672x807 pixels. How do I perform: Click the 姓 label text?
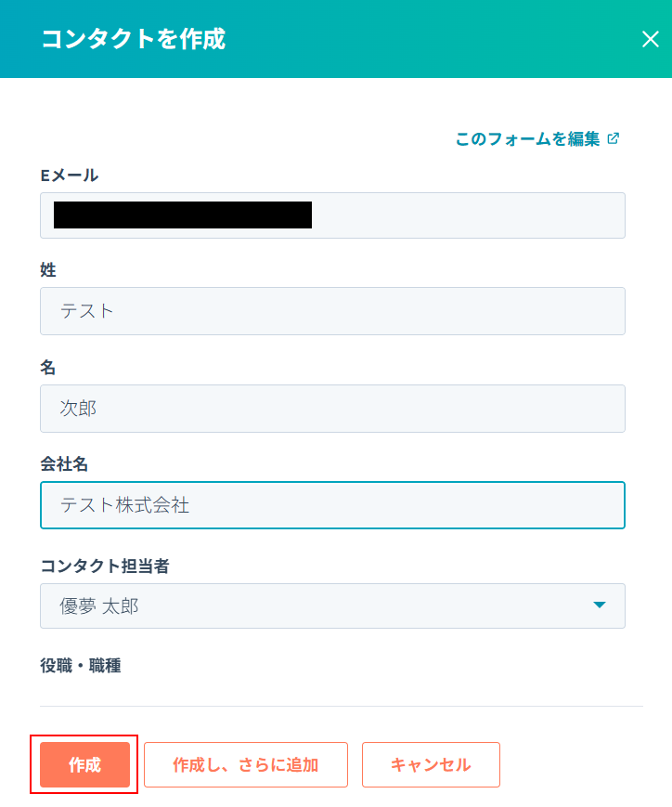point(48,270)
